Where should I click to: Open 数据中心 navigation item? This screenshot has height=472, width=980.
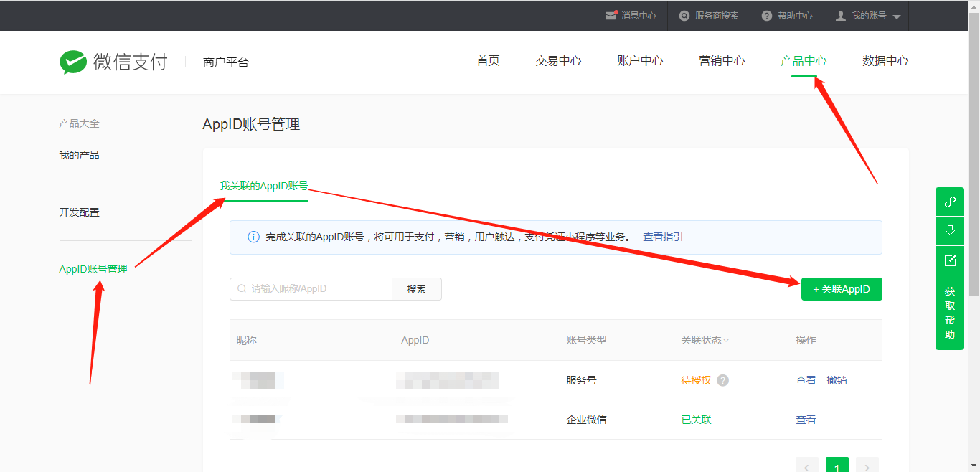885,61
